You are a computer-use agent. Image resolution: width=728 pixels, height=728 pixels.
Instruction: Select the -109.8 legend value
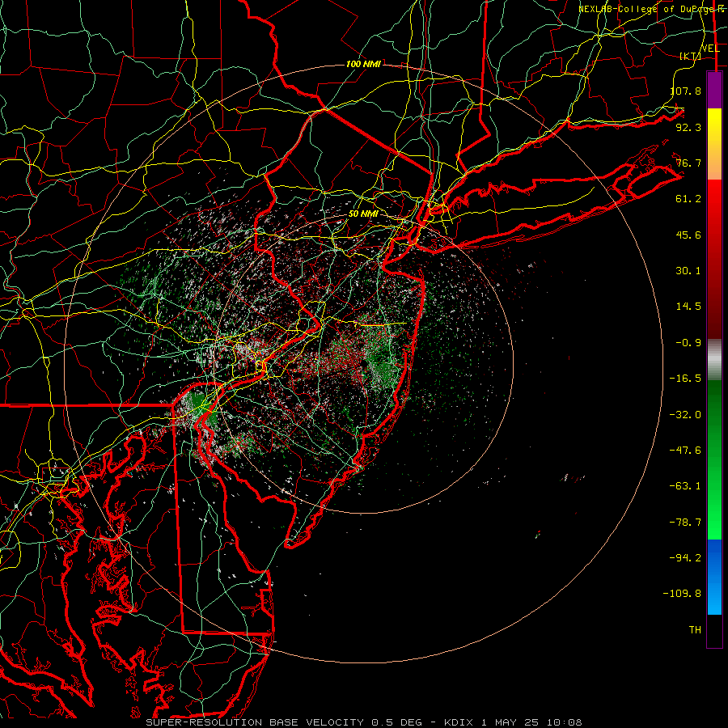click(x=683, y=594)
